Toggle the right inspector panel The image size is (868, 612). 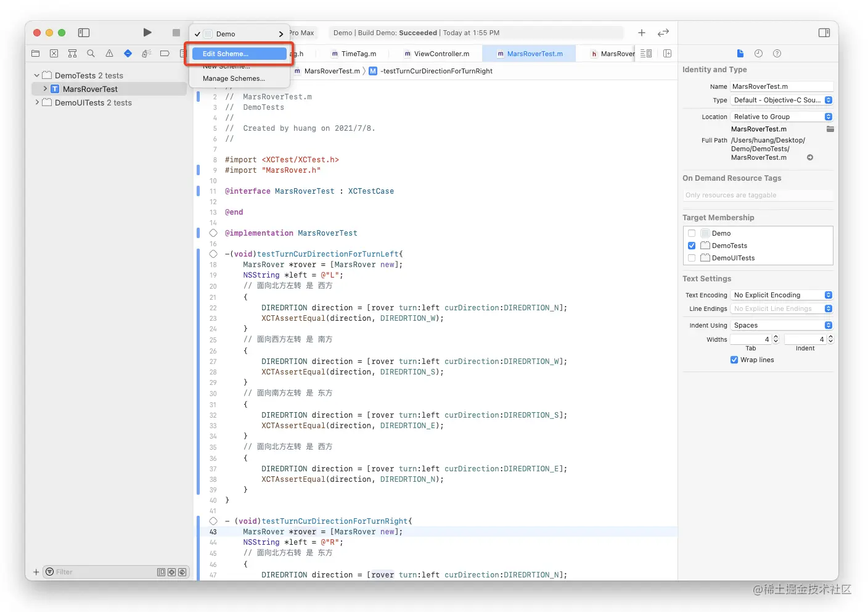824,33
